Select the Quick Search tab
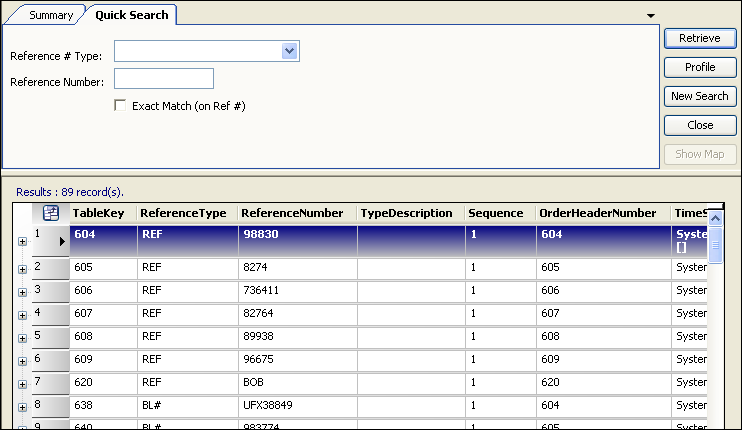Viewport: 742px width, 430px height. 132,15
